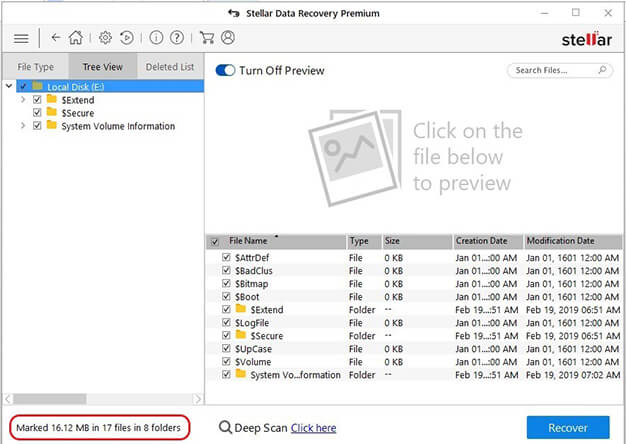Open the hamburger menu
Viewport: 626px width, 444px height.
(x=21, y=38)
